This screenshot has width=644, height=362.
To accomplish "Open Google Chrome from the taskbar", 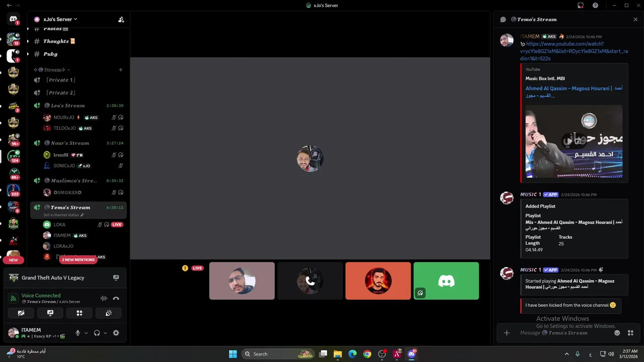I will (367, 354).
